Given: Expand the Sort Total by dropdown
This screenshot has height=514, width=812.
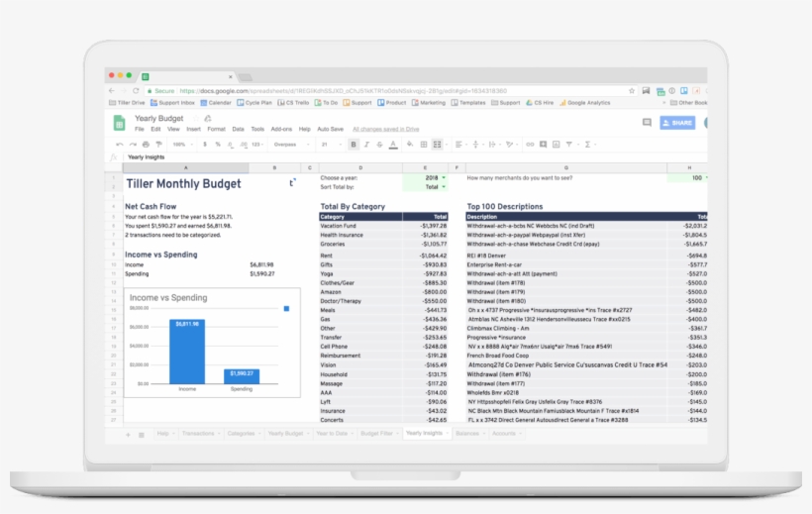Looking at the screenshot, I should pyautogui.click(x=443, y=186).
